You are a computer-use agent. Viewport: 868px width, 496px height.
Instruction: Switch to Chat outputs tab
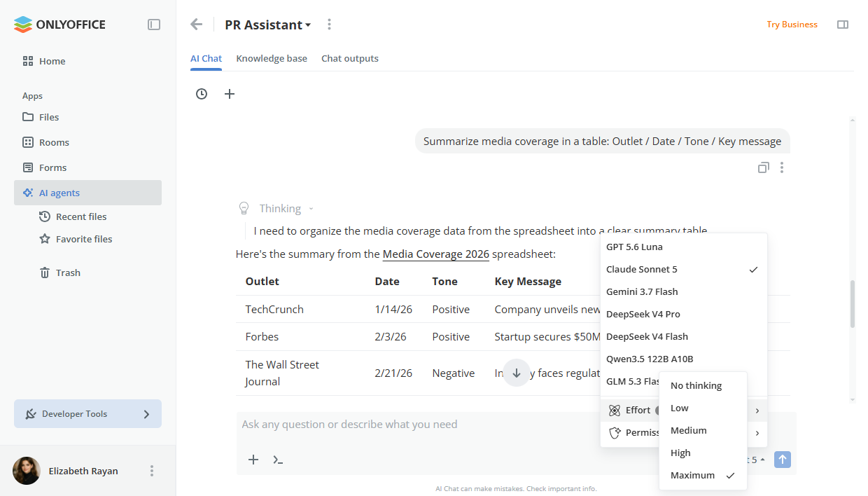350,59
